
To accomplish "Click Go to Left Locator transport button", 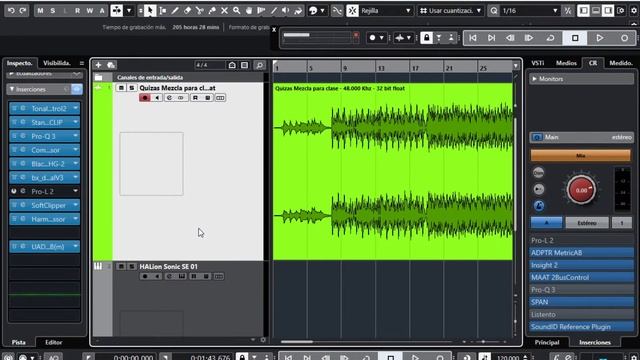I will click(473, 38).
